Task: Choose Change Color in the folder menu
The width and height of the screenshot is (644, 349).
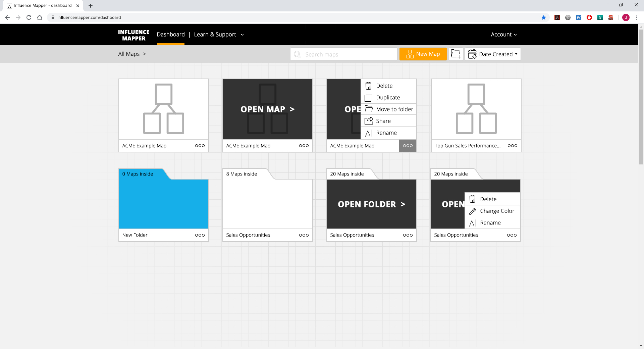Action: [x=492, y=211]
